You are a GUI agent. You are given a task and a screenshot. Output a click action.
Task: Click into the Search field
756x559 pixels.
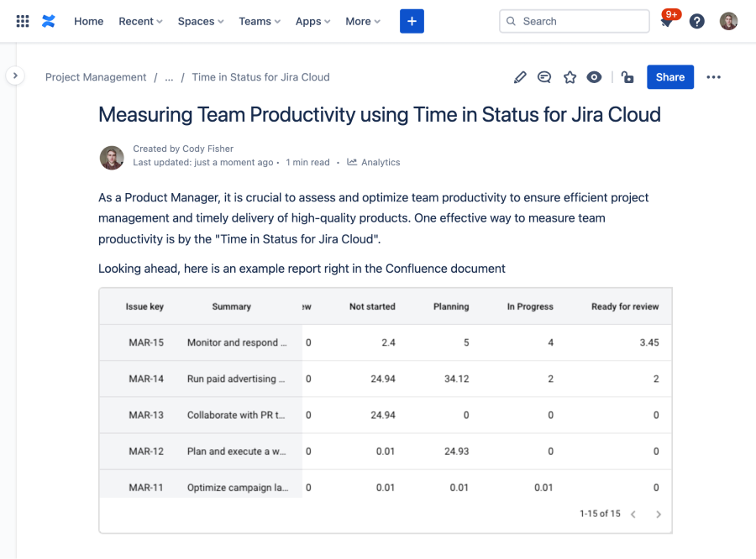tap(580, 21)
